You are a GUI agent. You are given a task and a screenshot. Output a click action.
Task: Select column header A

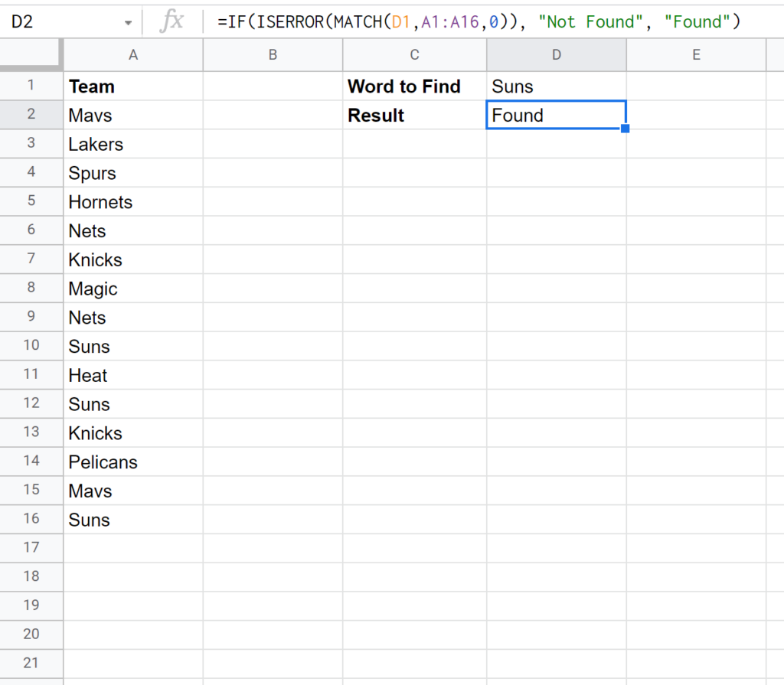click(x=132, y=54)
